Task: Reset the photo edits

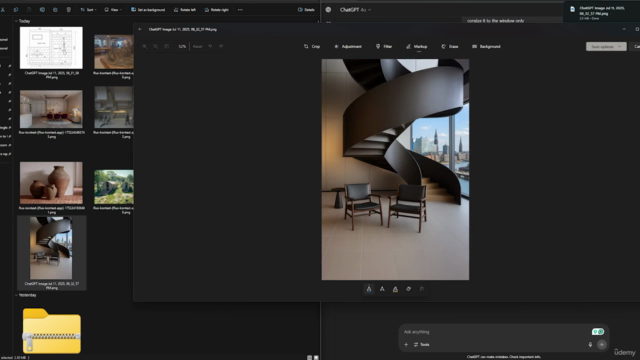Action: tap(198, 47)
